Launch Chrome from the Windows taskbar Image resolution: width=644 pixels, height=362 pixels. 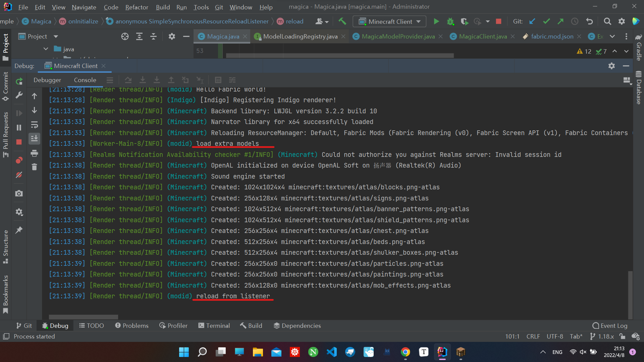point(405,352)
